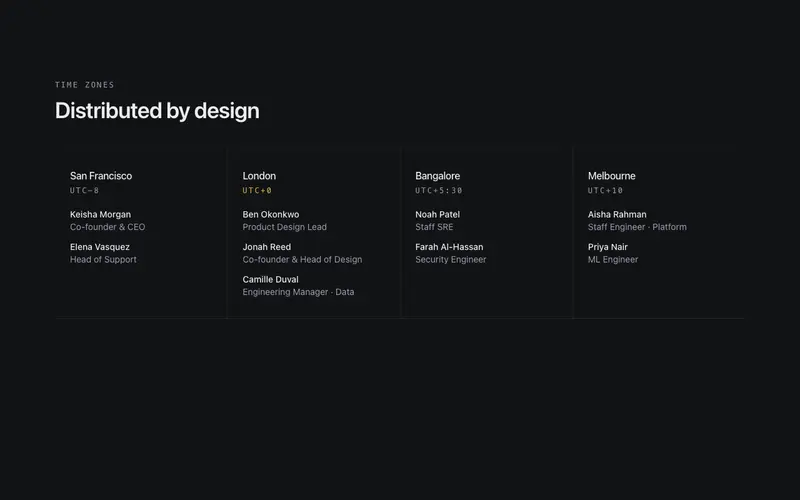Click the UTC+5:30 timezone label
The width and height of the screenshot is (800, 500).
click(x=439, y=190)
